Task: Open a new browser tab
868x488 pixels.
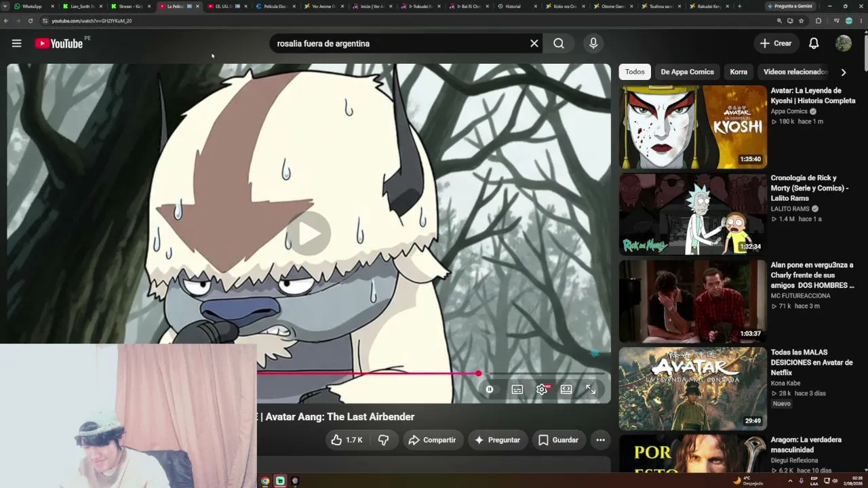Action: (x=739, y=6)
